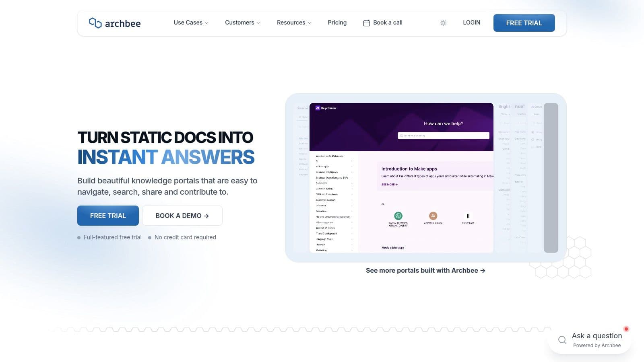Click SEE MORE under Introduction to Make apps
The image size is (644, 362).
[390, 185]
